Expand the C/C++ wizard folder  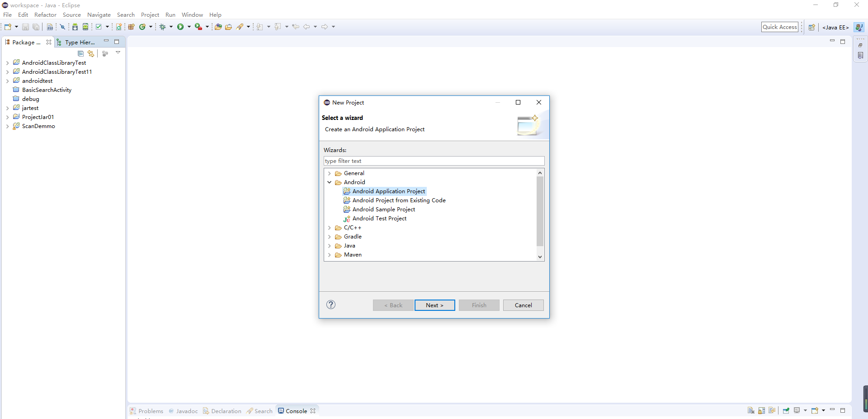pos(330,228)
